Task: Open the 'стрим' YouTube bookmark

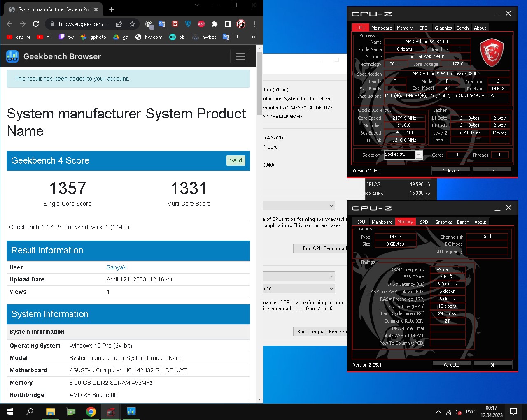Action: 19,37
